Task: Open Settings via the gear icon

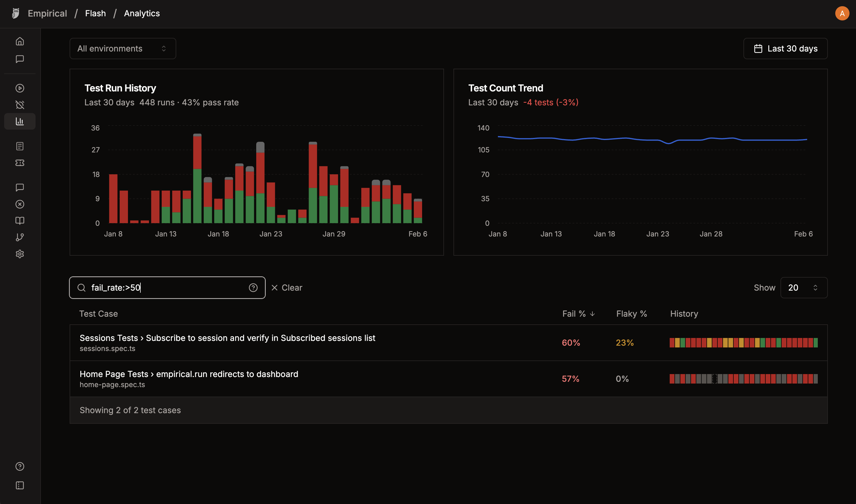Action: tap(19, 254)
